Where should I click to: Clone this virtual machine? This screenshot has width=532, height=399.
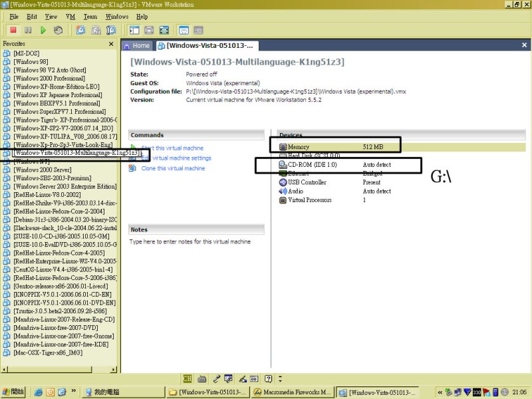tap(173, 168)
